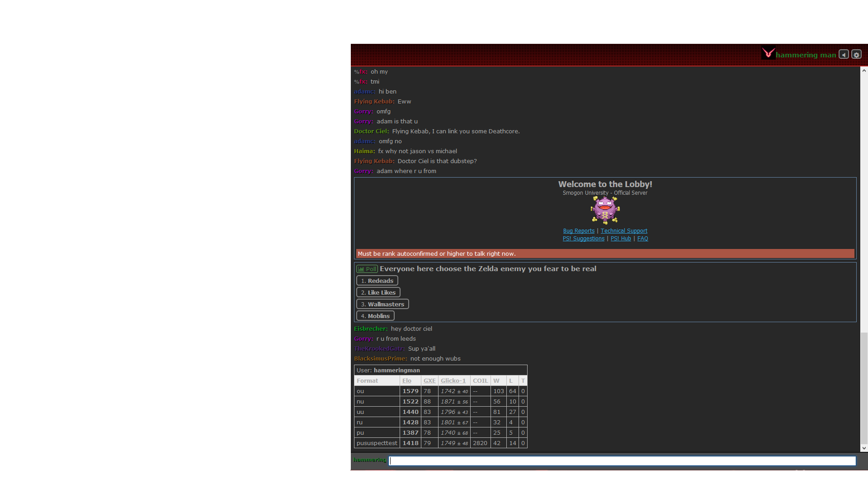Click the chat message input field

(x=622, y=461)
